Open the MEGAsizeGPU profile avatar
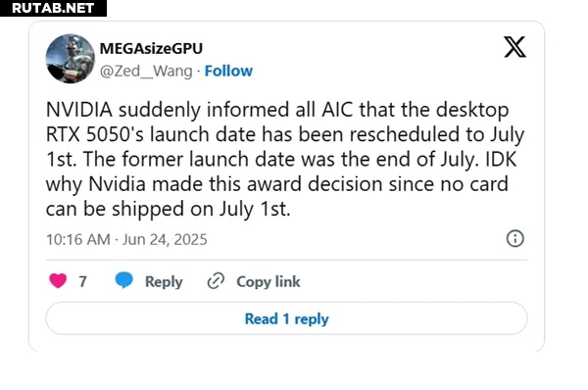 [71, 59]
